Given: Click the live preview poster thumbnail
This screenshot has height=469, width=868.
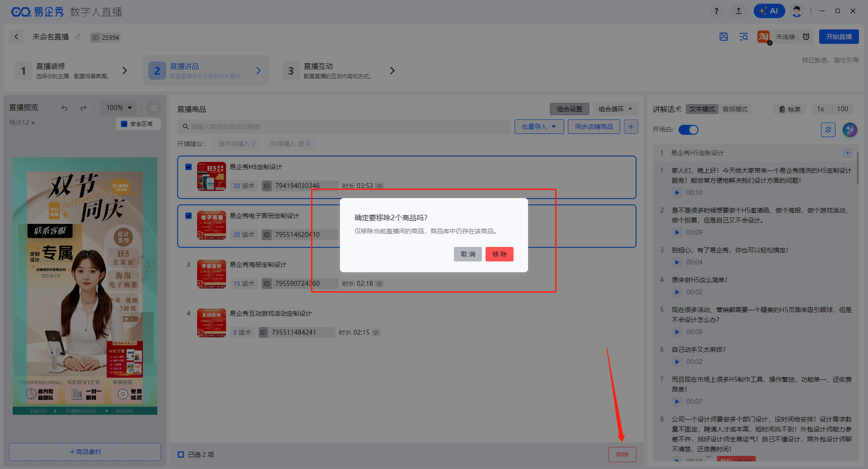Looking at the screenshot, I should (85, 286).
